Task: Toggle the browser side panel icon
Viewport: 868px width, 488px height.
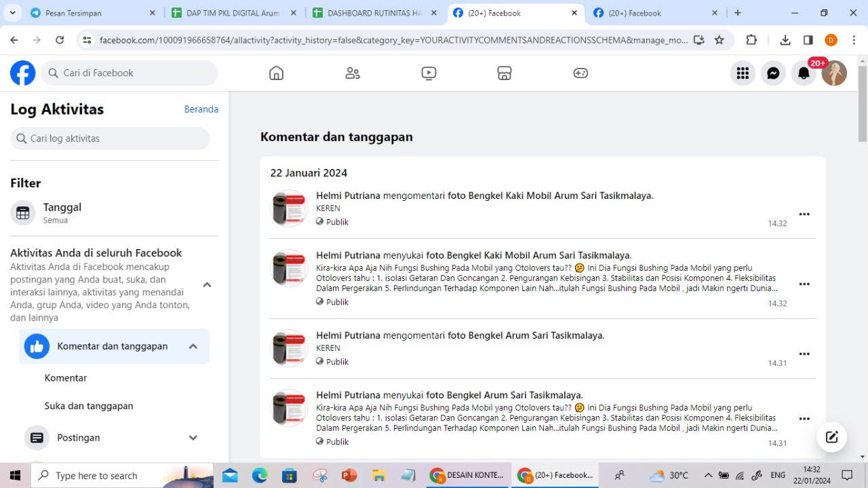Action: tap(808, 40)
